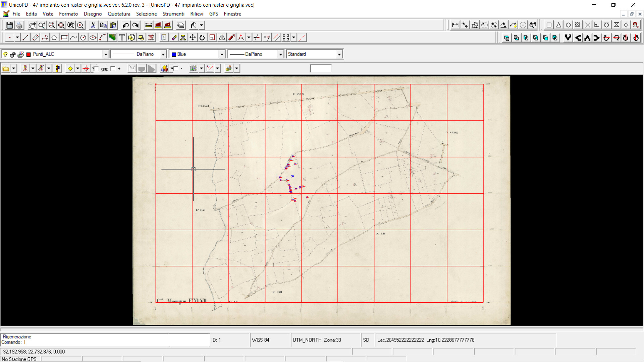The image size is (644, 362).
Task: Toggle the layer printer plot state
Action: click(20, 54)
